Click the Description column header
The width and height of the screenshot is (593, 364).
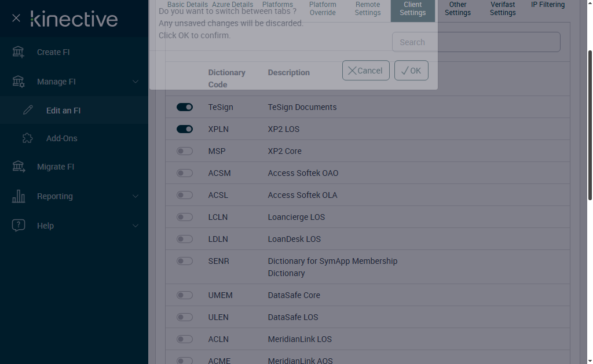pyautogui.click(x=288, y=72)
